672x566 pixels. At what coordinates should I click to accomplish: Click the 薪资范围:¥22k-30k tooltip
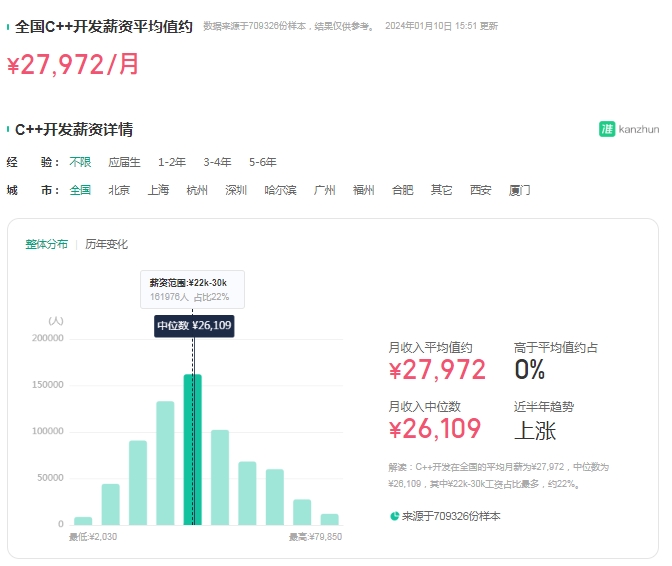pyautogui.click(x=192, y=290)
